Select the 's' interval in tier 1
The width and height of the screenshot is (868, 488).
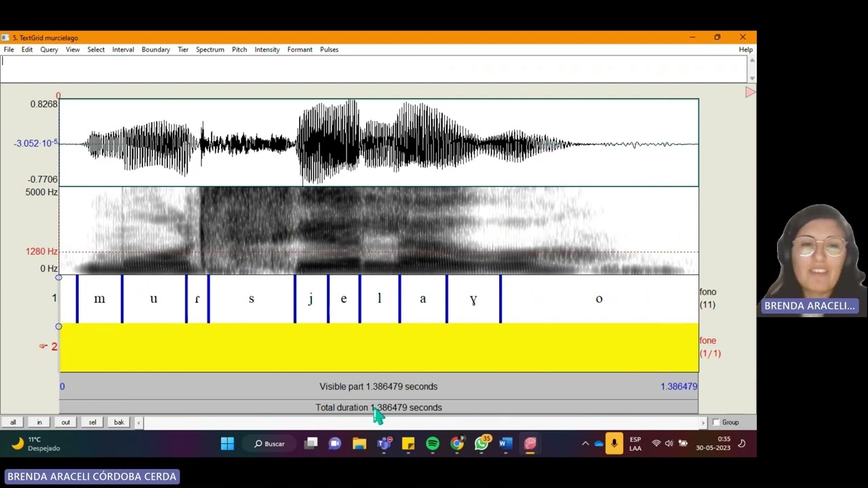252,299
